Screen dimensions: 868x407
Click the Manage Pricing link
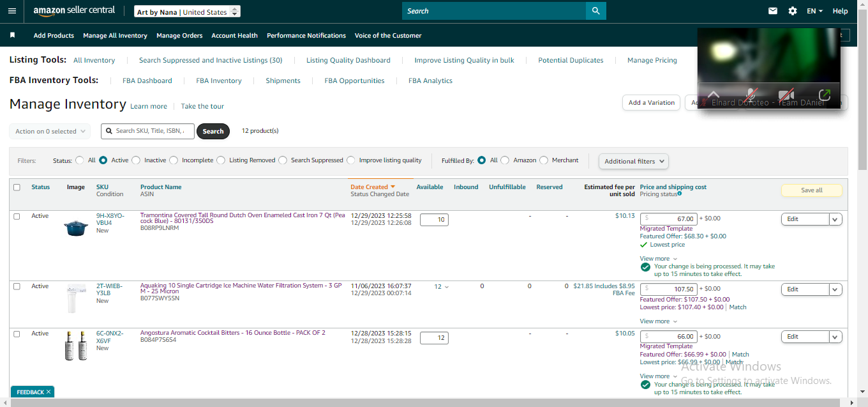pos(652,60)
